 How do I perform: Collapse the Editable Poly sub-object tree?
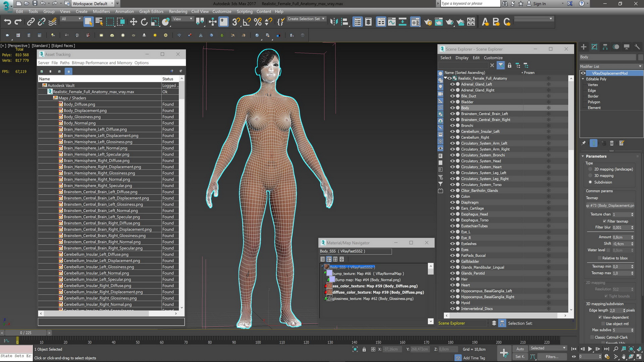pyautogui.click(x=583, y=79)
